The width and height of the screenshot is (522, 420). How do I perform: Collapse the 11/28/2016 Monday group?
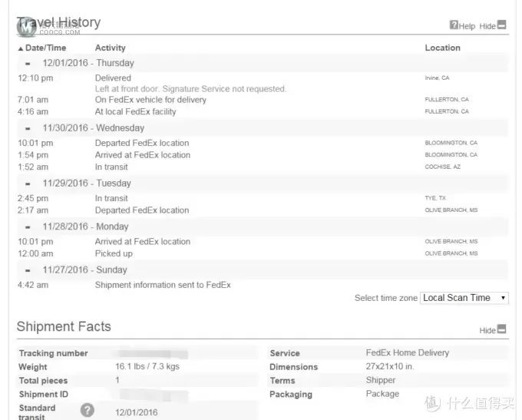tap(28, 227)
